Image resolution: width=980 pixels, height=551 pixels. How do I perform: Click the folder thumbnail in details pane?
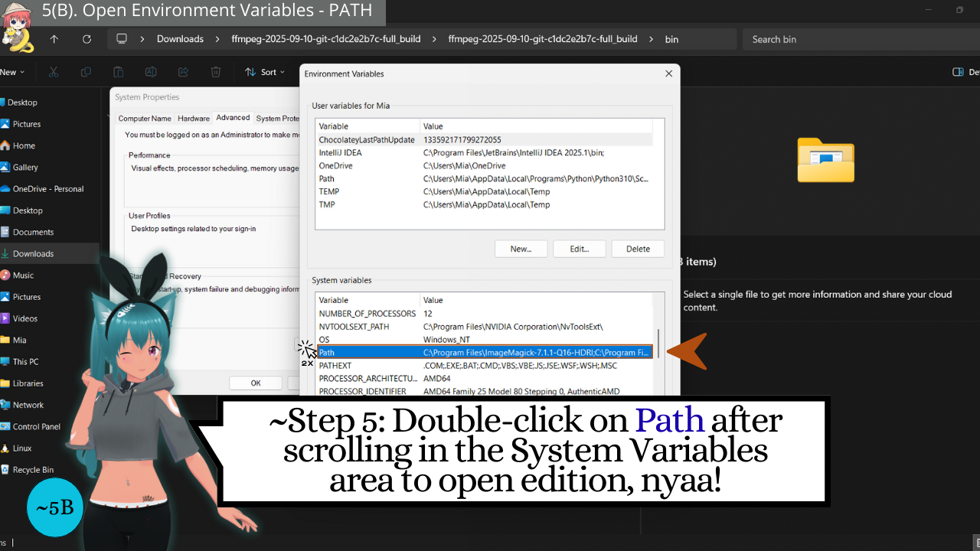pos(825,160)
